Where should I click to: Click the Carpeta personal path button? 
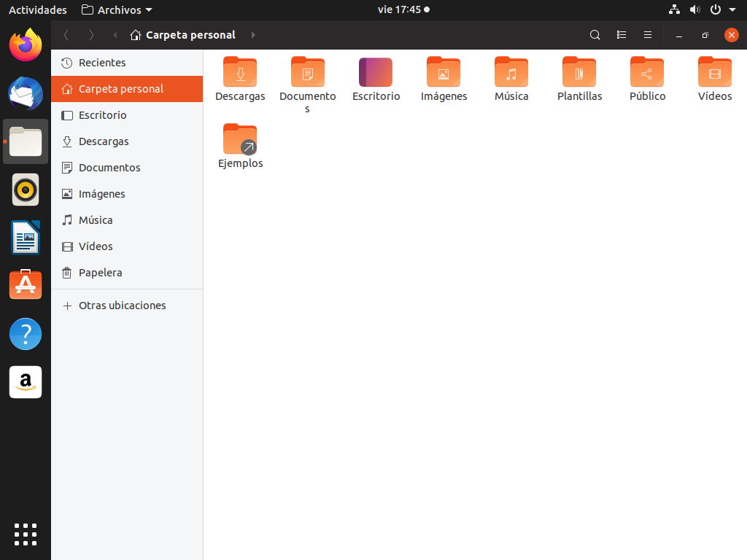183,35
